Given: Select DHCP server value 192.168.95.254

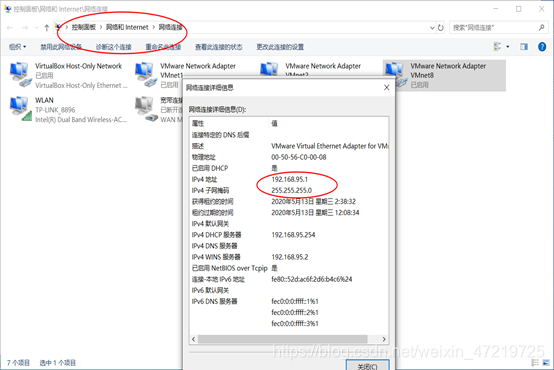Looking at the screenshot, I should click(293, 235).
